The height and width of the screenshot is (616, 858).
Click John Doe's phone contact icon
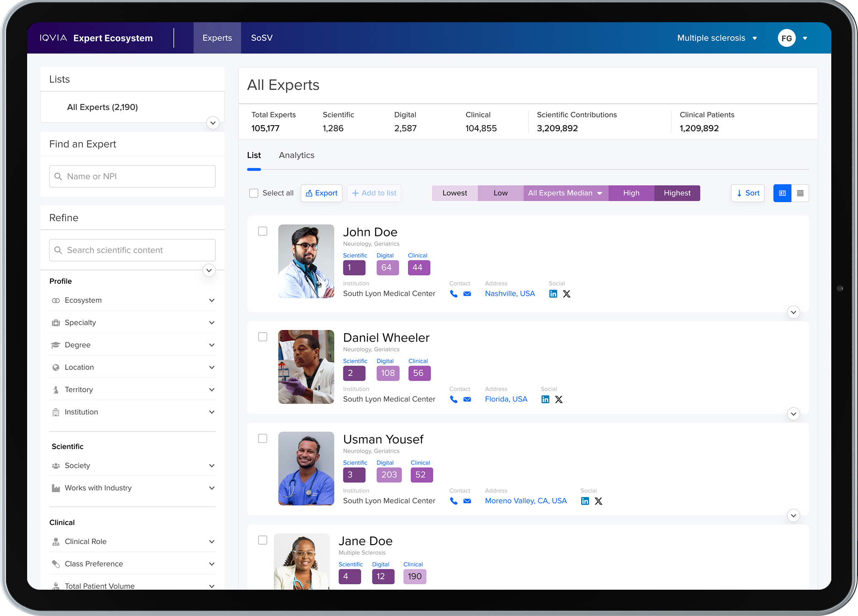click(x=454, y=294)
